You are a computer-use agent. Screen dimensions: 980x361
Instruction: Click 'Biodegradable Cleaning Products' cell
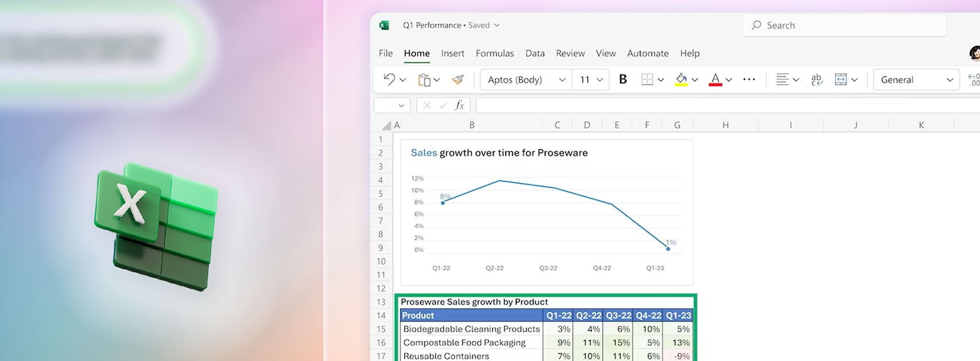pyautogui.click(x=471, y=329)
